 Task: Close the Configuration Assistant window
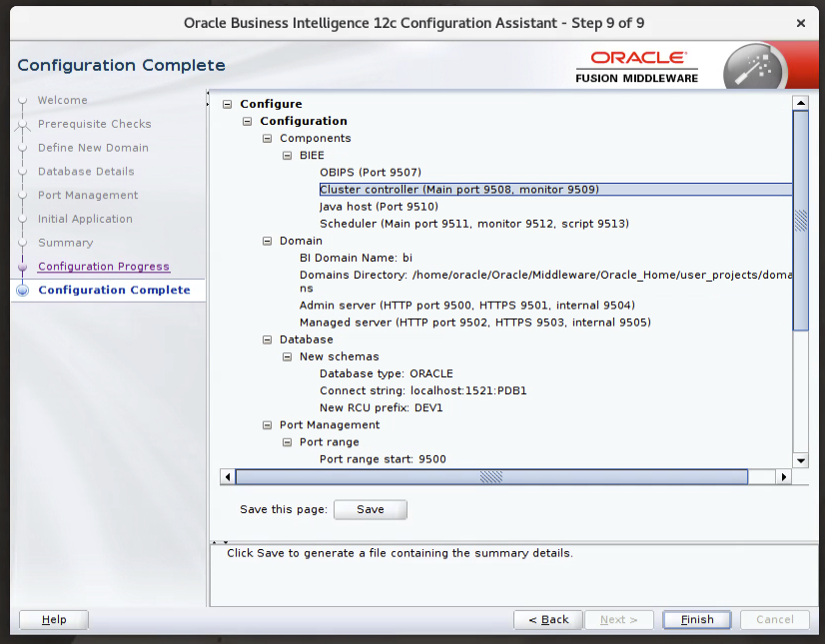point(801,23)
